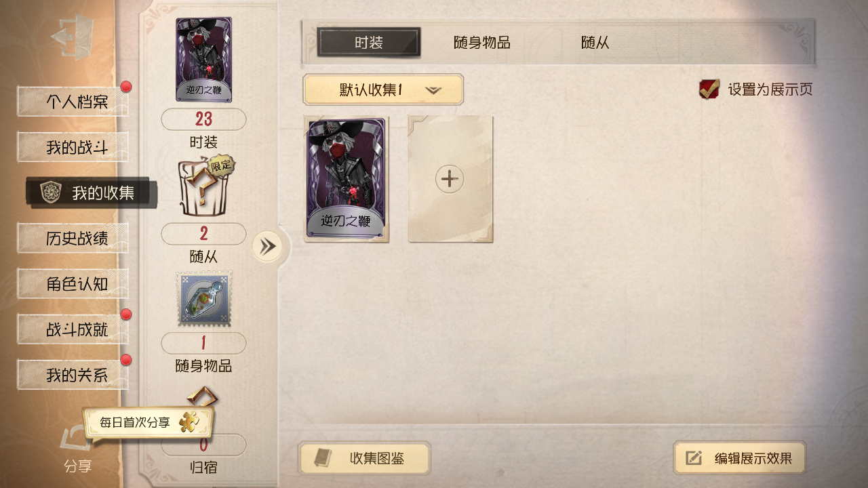868x488 pixels.
Task: Open 个人档案 in the sidebar
Action: click(73, 102)
